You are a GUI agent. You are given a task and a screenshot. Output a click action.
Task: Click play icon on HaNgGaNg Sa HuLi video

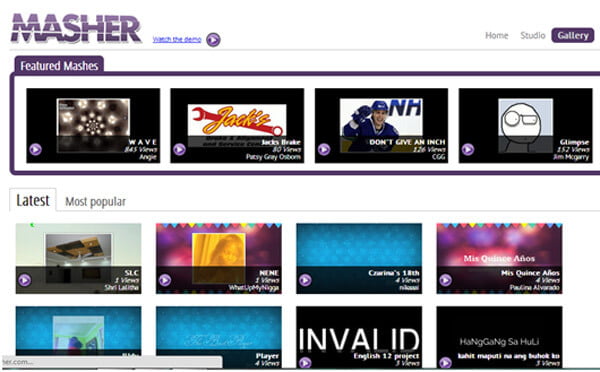pyautogui.click(x=445, y=362)
